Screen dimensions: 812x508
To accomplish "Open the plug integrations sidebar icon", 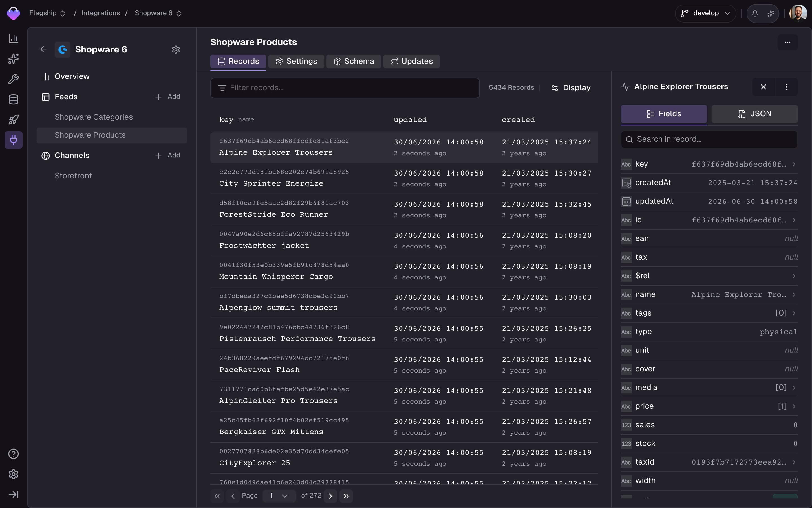I will tap(14, 140).
